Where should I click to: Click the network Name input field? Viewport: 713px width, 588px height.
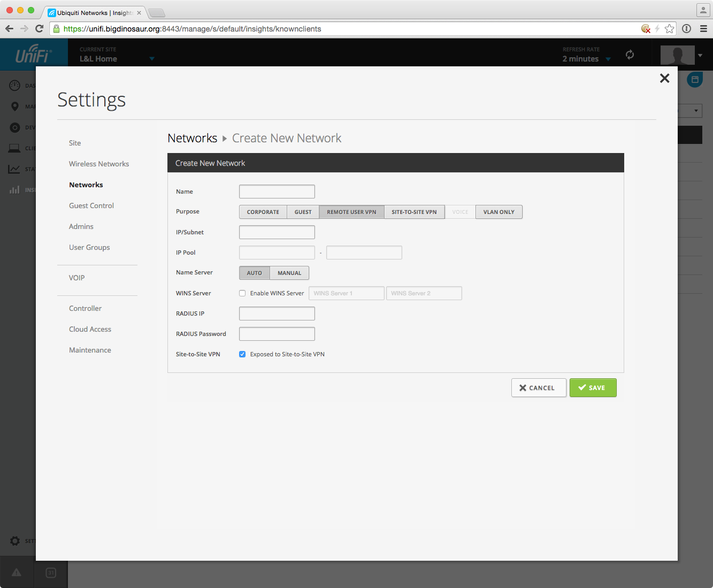pos(277,192)
